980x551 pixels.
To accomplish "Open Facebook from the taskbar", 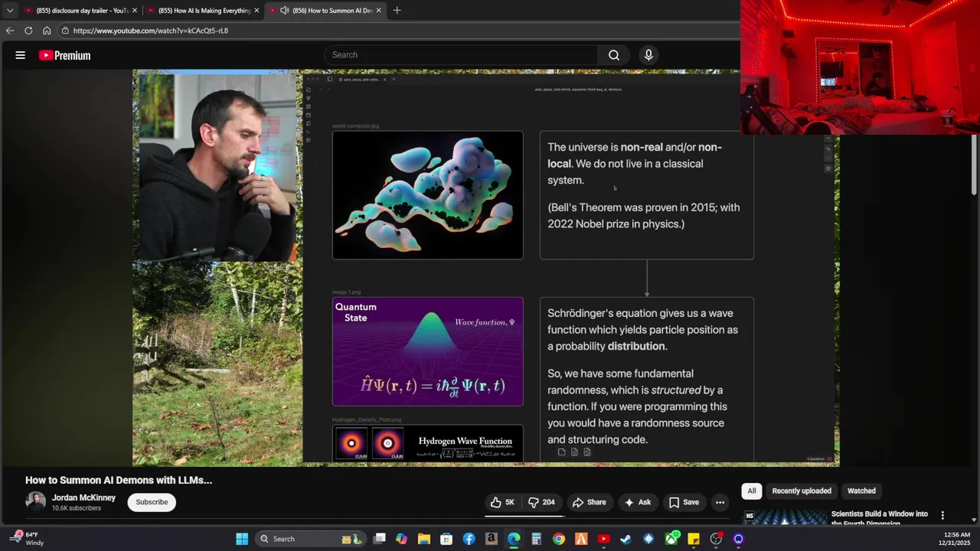I will [x=469, y=539].
